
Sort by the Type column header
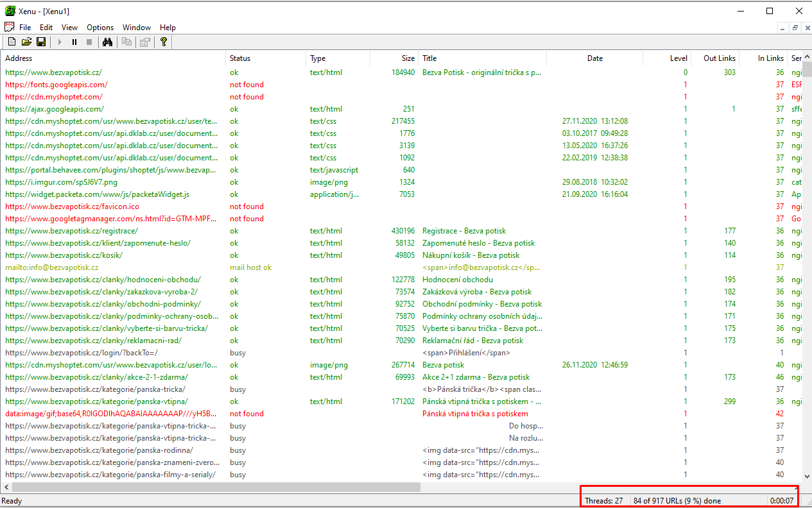[x=338, y=58]
